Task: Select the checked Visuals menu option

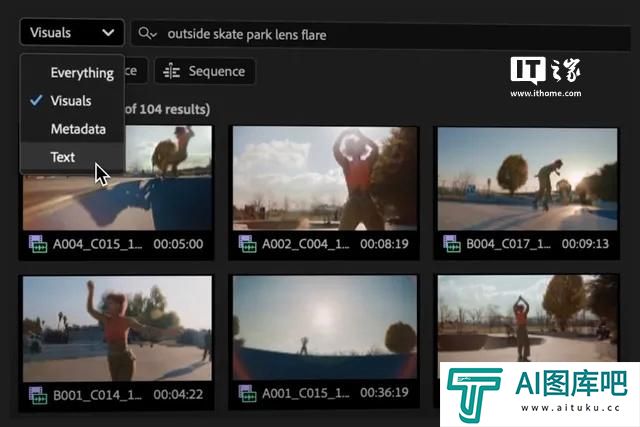Action: pos(71,100)
